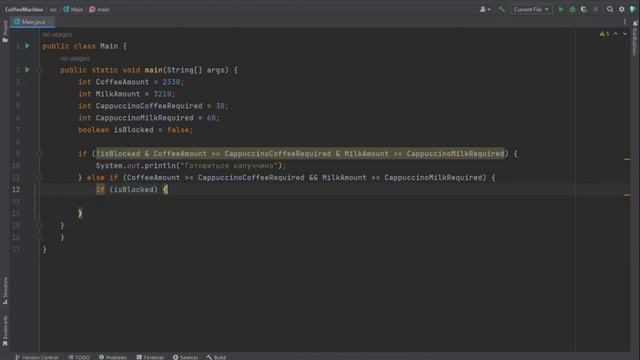Screen dimensions: 640x360
Task: Click the System.out.println statement
Action: pos(191,165)
